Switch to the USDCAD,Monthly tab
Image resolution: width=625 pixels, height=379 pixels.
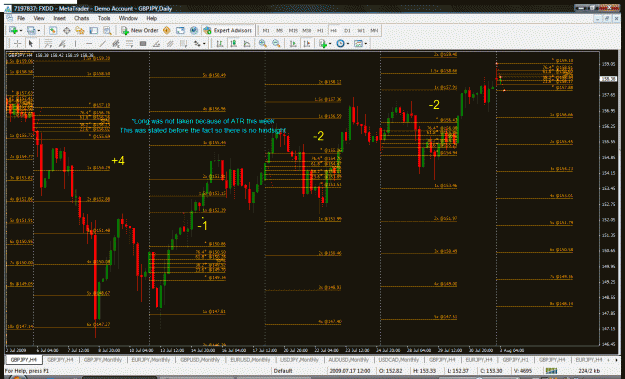399,360
